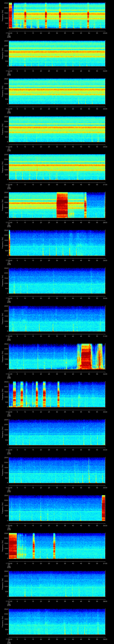This screenshot has width=114, height=644.
Task: Select the "17:32:00" time label
Action: coord(9,412)
